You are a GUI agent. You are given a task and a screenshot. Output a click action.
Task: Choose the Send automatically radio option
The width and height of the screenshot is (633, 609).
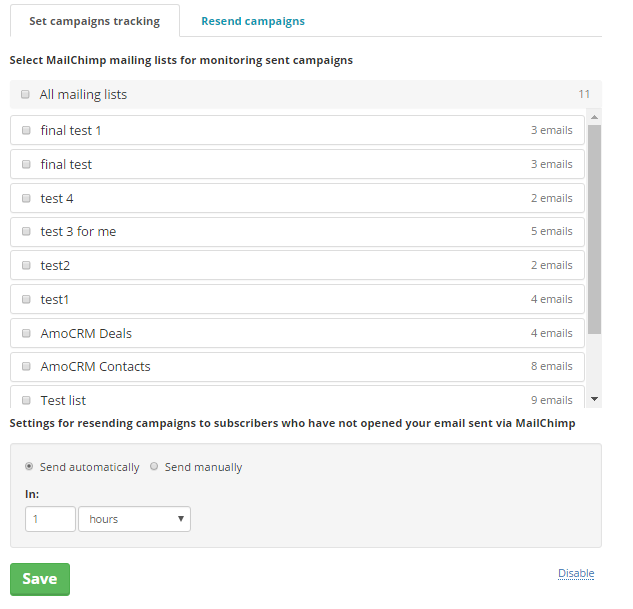(29, 467)
